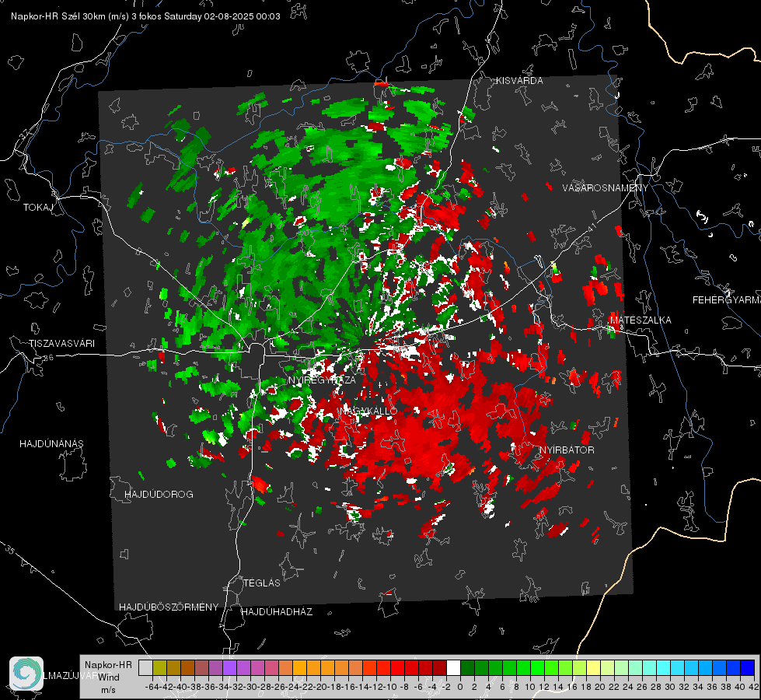The width and height of the screenshot is (761, 700).
Task: Click road number 36 near Tiszavasvári
Action: [48, 358]
